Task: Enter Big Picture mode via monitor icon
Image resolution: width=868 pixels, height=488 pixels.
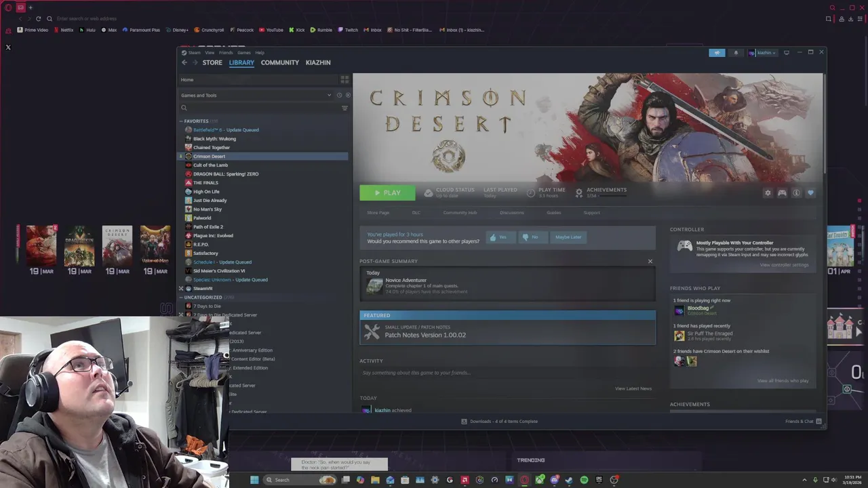Action: pyautogui.click(x=787, y=52)
